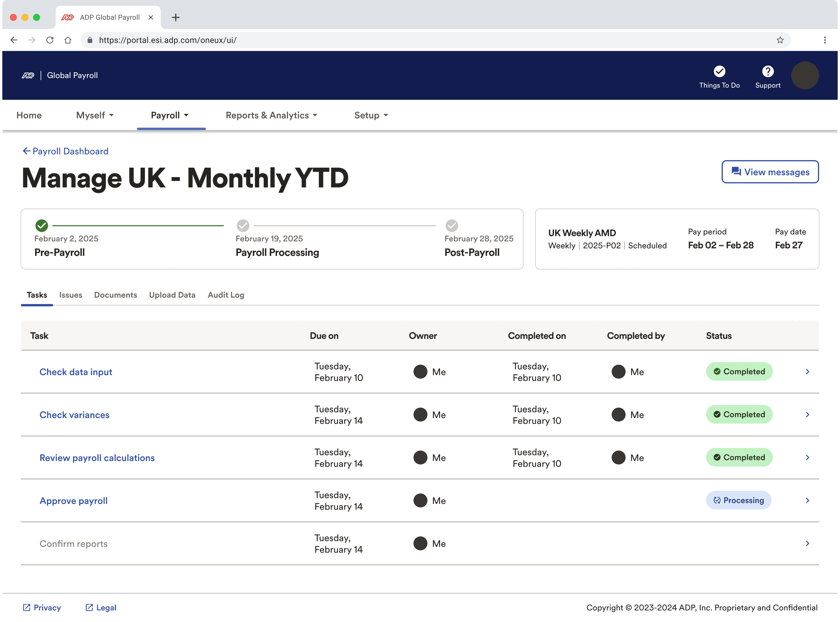Viewport: 840px width, 622px height.
Task: Click the ADP logo in header
Action: (x=28, y=75)
